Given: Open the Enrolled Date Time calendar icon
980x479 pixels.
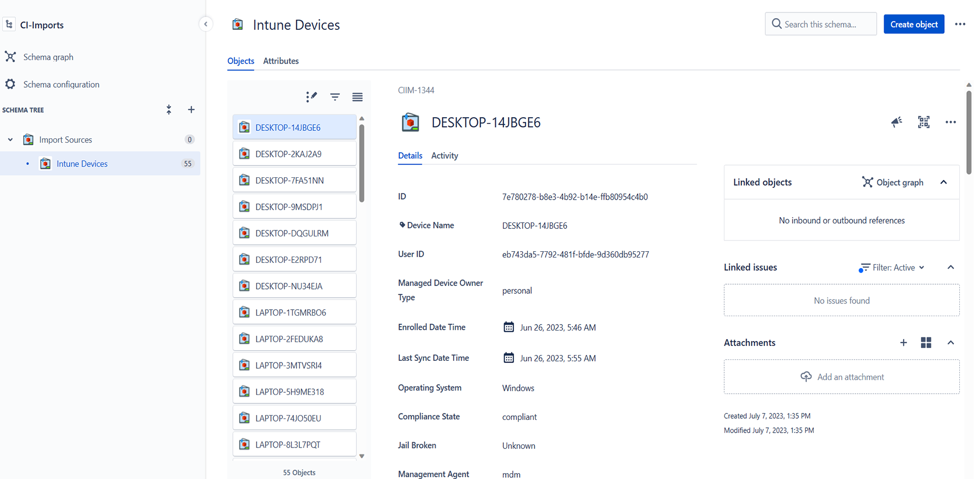Looking at the screenshot, I should [x=509, y=327].
